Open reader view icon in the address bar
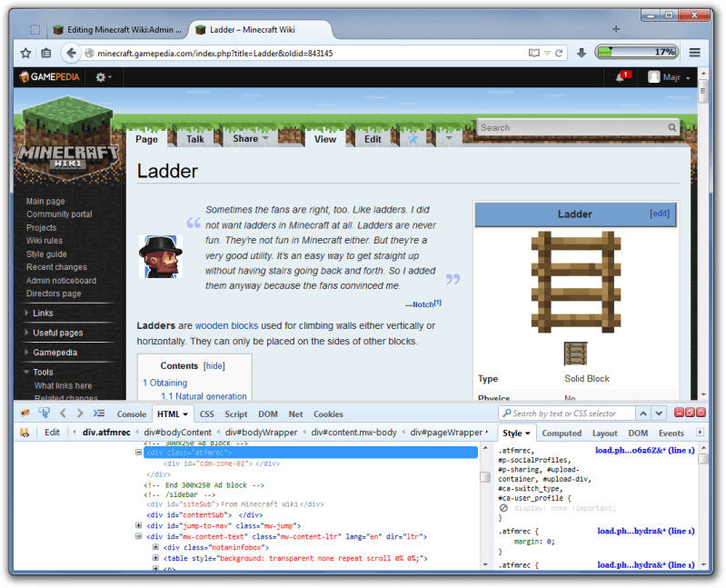Image resolution: width=726 pixels, height=588 pixels. click(533, 54)
